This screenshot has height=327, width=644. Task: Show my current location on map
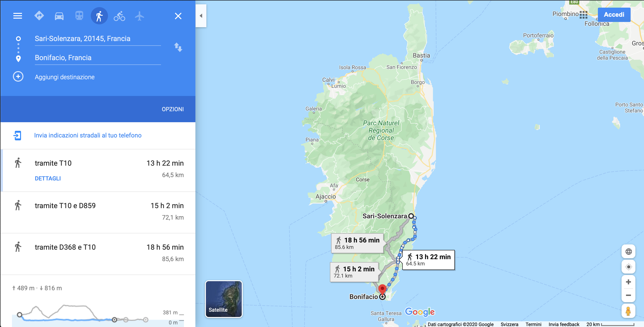(628, 267)
